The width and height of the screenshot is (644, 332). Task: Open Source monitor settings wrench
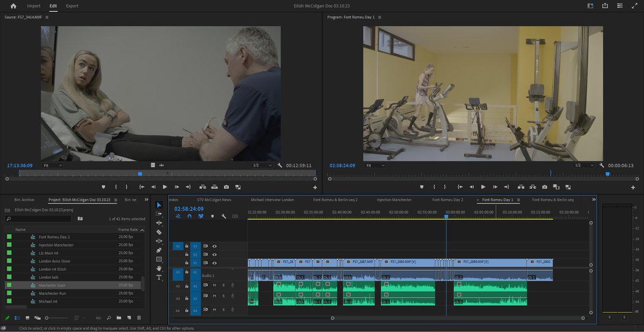click(x=280, y=165)
